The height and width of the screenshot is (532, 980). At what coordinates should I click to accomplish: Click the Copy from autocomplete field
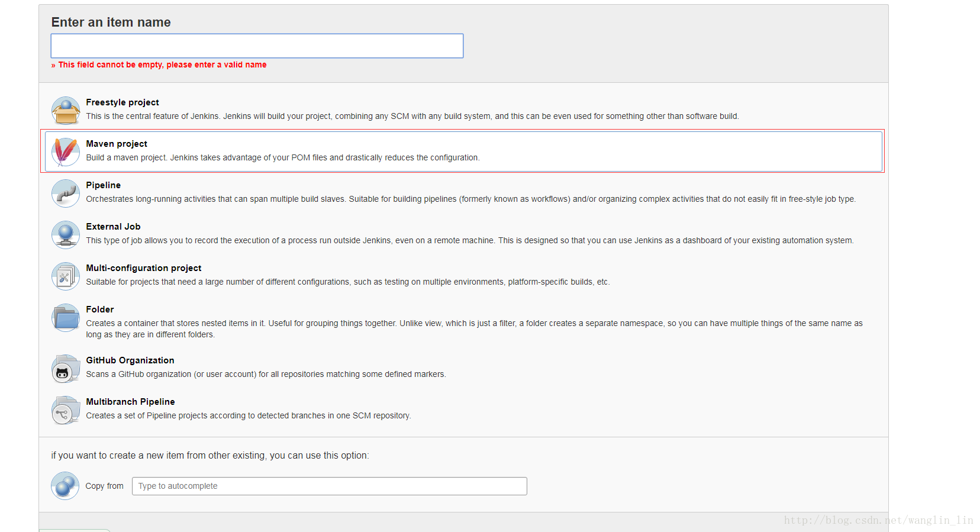coord(329,486)
